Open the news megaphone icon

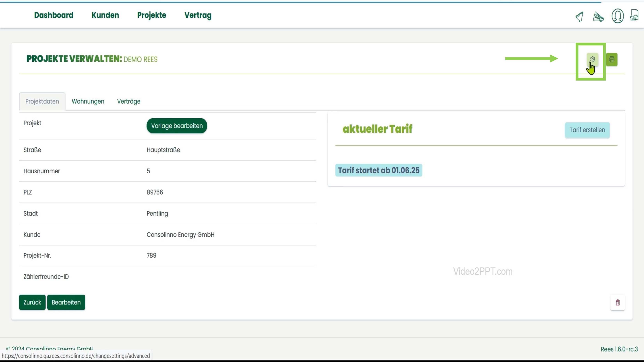[x=598, y=17]
